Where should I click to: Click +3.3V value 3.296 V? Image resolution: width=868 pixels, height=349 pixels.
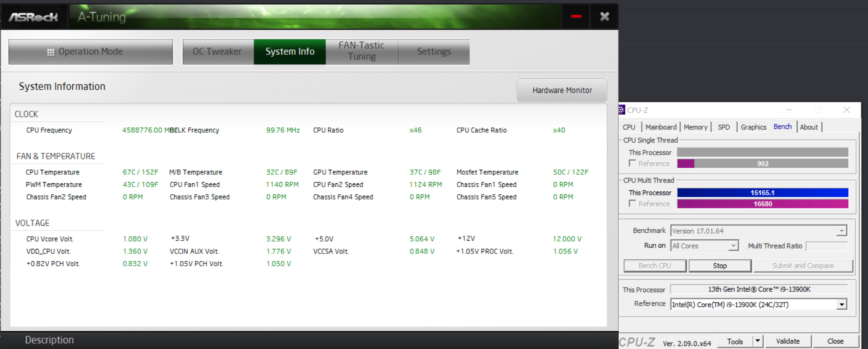[279, 239]
